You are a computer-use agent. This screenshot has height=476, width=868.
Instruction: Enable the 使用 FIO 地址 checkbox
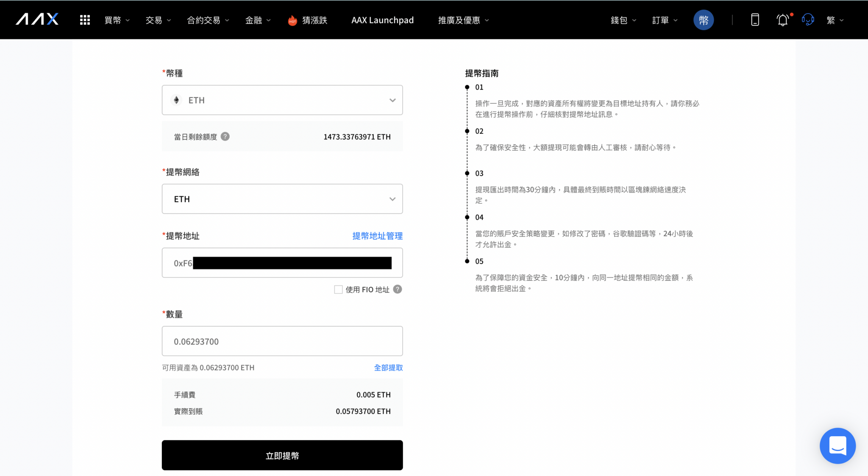pos(338,289)
